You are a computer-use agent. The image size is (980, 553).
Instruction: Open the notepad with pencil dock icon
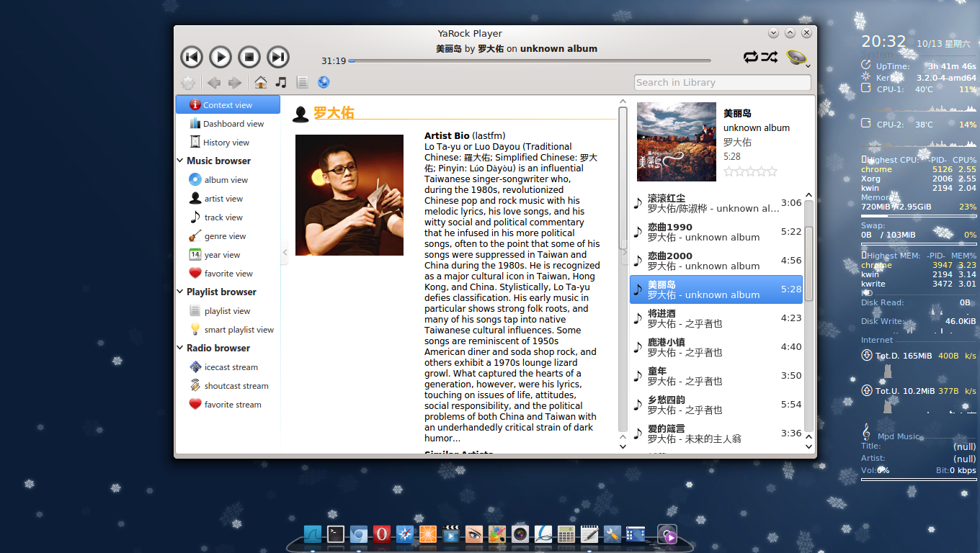tap(589, 534)
